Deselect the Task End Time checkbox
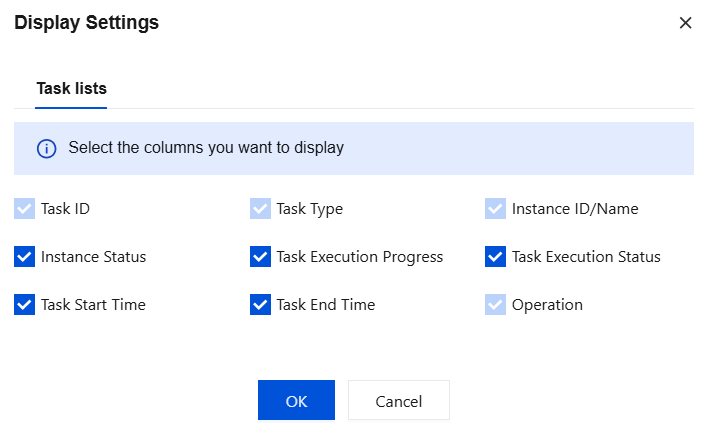Screen dimensions: 710x429 (260, 304)
